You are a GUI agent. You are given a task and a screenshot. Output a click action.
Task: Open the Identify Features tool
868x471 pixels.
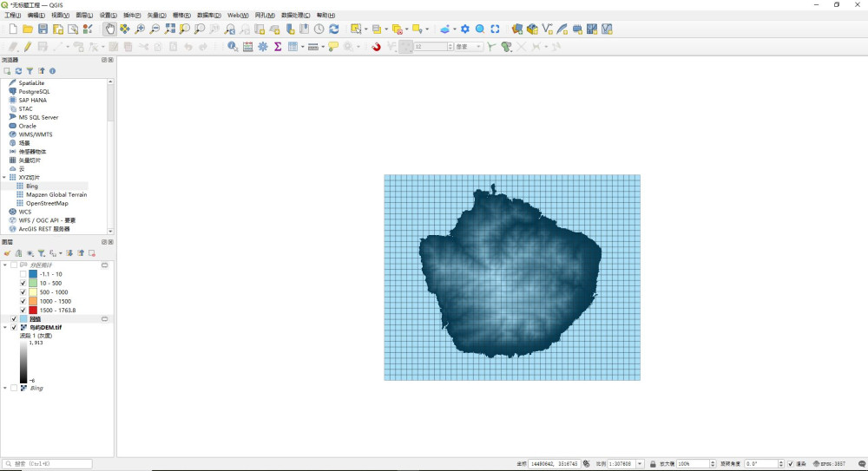[233, 47]
